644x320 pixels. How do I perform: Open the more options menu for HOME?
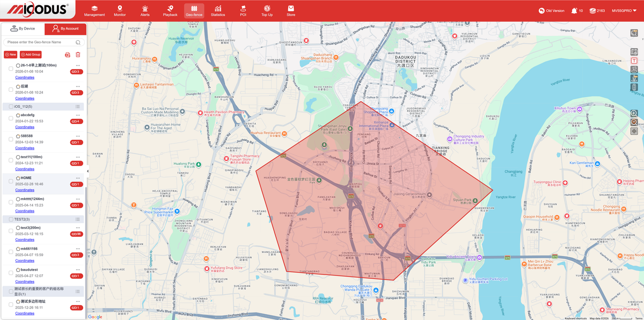point(78,177)
